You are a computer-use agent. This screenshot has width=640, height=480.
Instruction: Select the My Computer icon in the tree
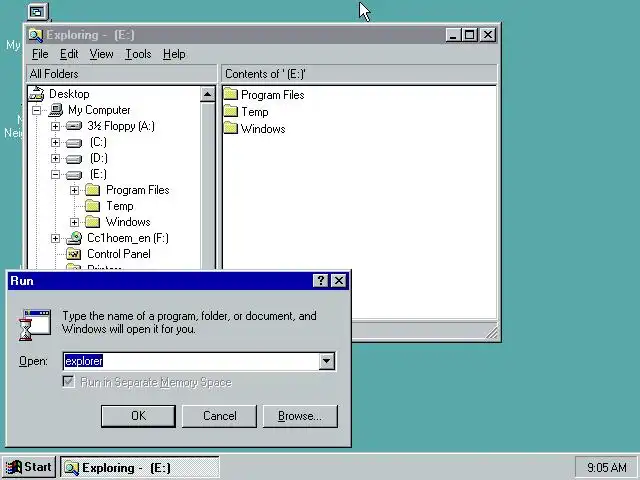click(56, 110)
